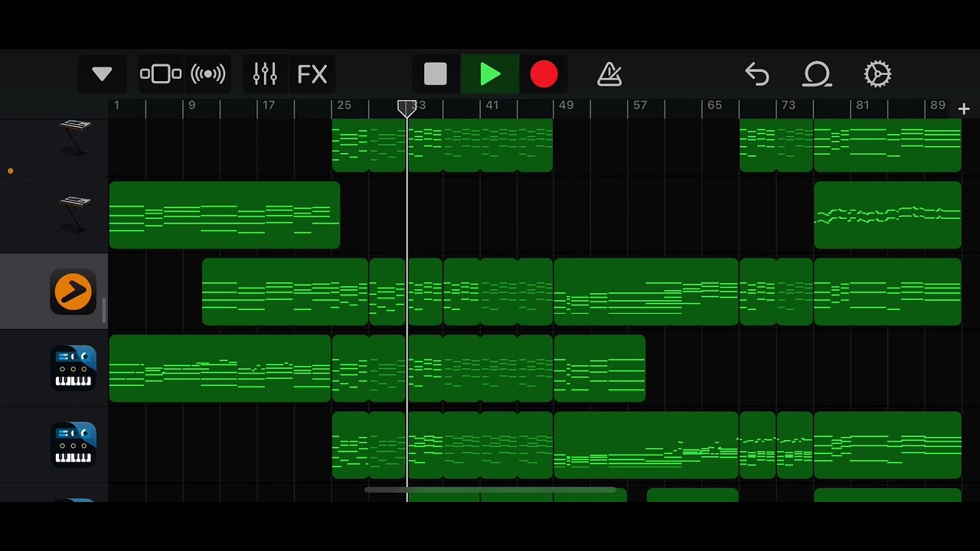Stop playback with the square button
This screenshot has height=551, width=980.
pos(436,74)
